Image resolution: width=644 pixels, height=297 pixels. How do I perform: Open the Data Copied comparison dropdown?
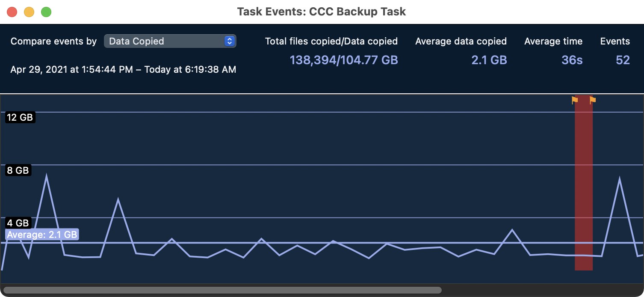pos(170,41)
